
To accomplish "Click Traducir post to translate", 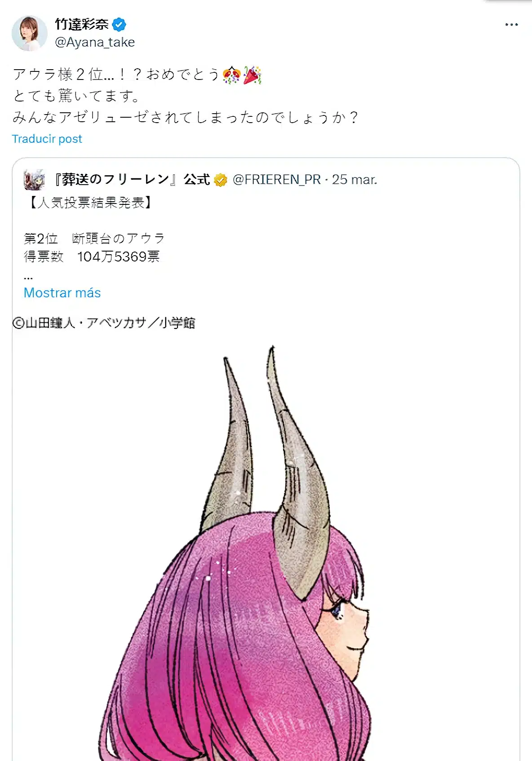I will pyautogui.click(x=47, y=139).
